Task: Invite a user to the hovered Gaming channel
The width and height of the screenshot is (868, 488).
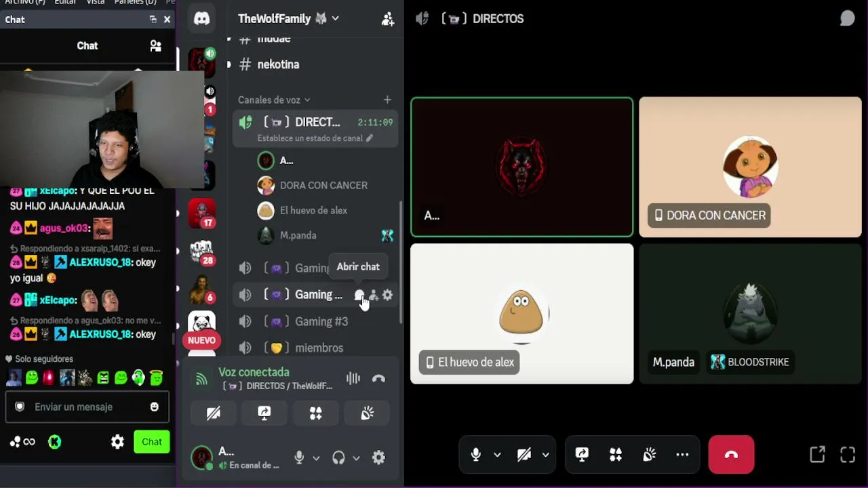Action: tap(373, 295)
